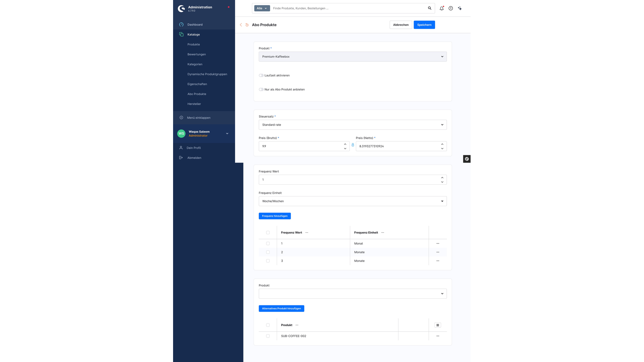This screenshot has height=362, width=644.
Task: Open the notifications bell
Action: (x=442, y=8)
